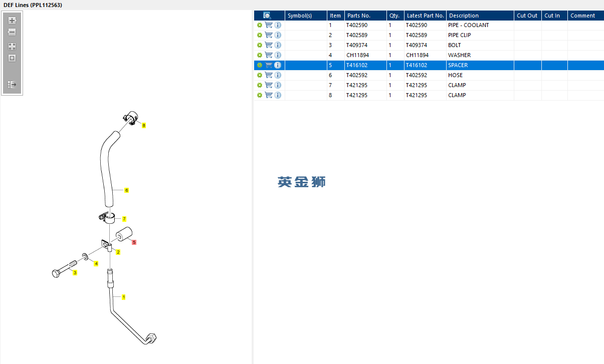Select the PIPE - COOLANT description cell
The width and height of the screenshot is (604, 364).
480,25
